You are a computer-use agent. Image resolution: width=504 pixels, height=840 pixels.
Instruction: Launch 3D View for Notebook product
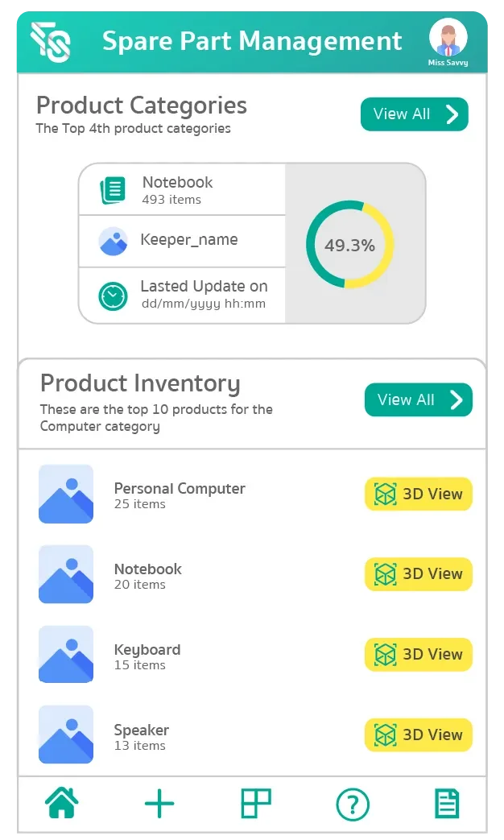pos(418,574)
